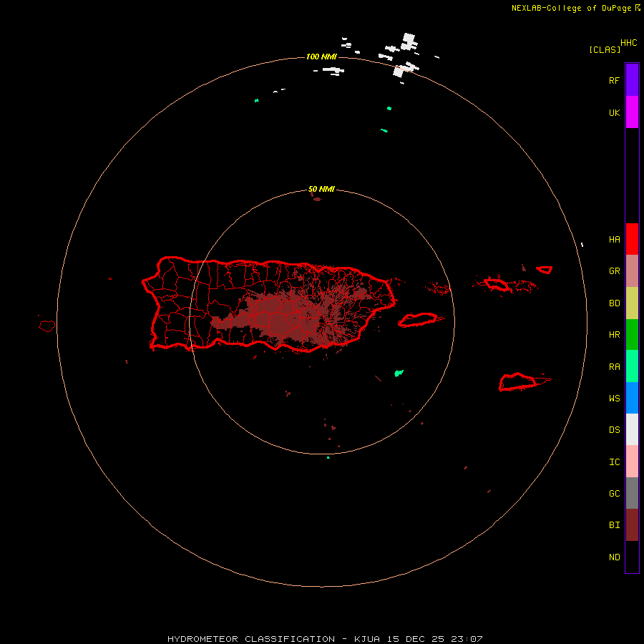Select the GR legend color block
The width and height of the screenshot is (644, 644).
pyautogui.click(x=632, y=271)
